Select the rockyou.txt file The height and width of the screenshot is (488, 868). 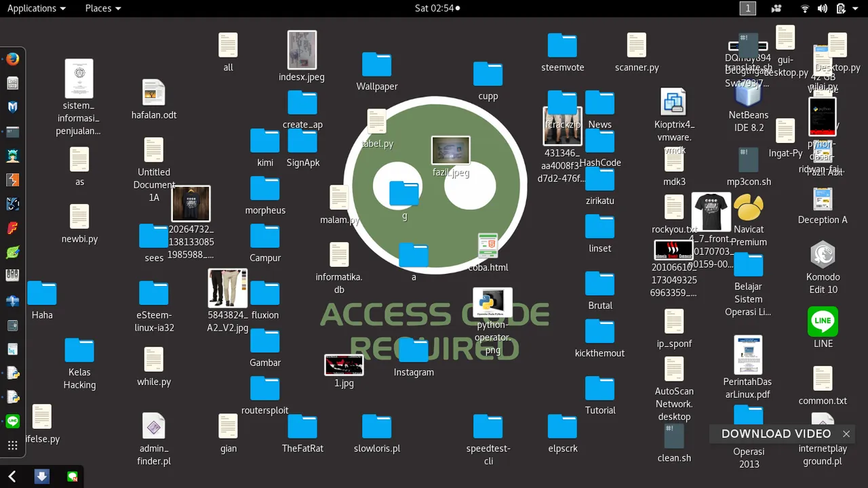tap(674, 207)
